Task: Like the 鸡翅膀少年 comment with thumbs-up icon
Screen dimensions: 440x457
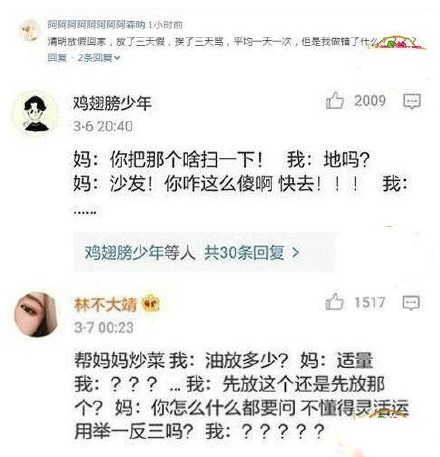Action: coord(335,101)
